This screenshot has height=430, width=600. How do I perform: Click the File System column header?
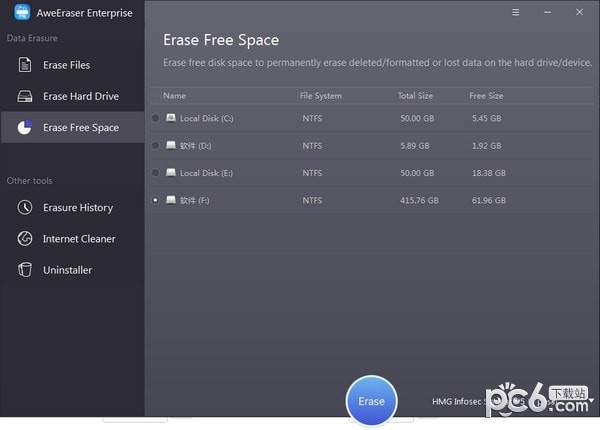(x=321, y=96)
